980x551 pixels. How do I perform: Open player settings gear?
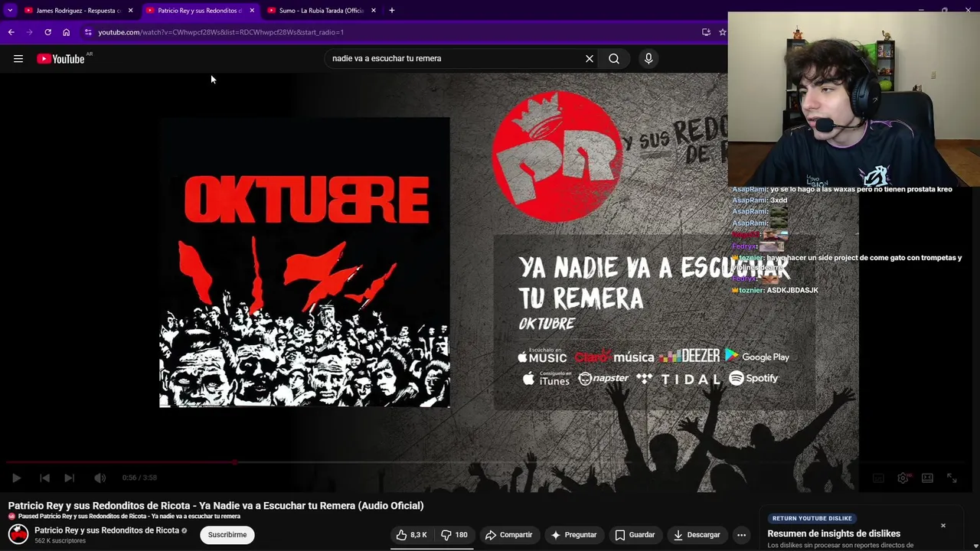[903, 478]
